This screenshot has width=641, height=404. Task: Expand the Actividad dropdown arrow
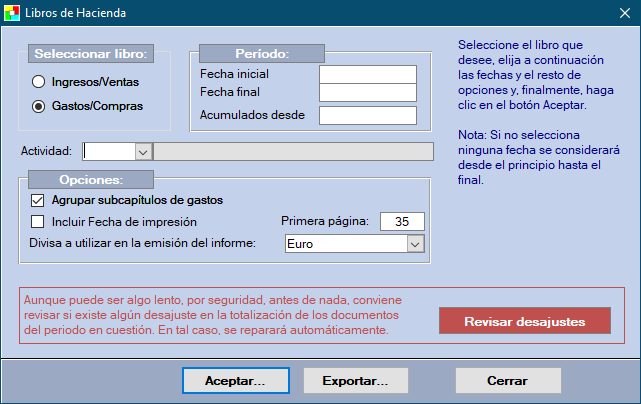point(142,152)
